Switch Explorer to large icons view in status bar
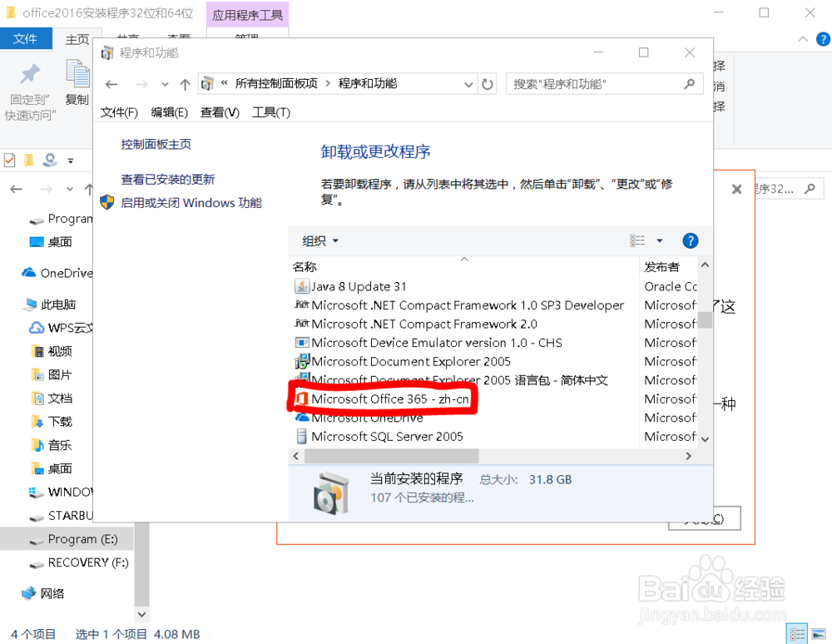The image size is (832, 644). point(819,634)
